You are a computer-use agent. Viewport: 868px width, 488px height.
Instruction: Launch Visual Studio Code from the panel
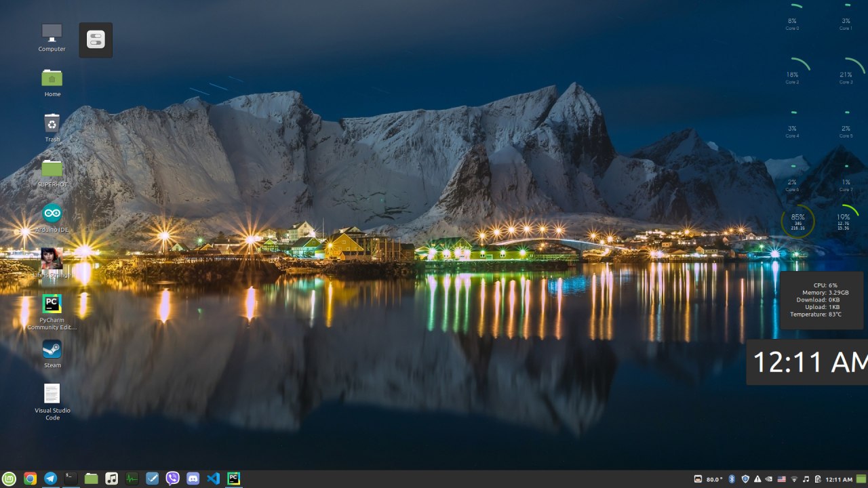(213, 479)
